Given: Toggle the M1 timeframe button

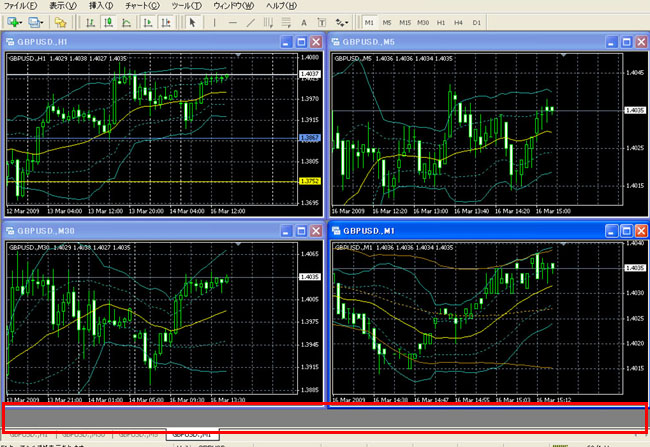Looking at the screenshot, I should click(370, 21).
